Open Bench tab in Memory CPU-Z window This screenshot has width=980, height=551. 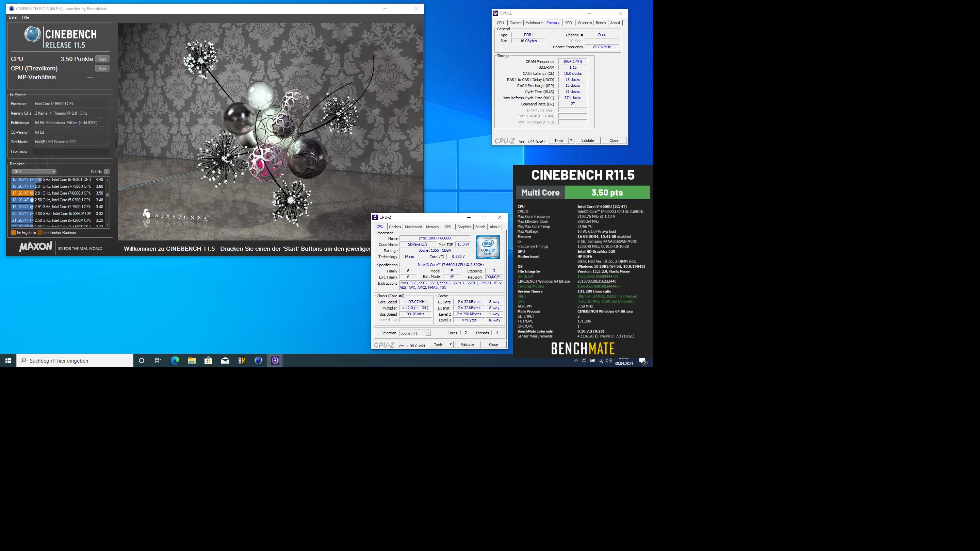tap(601, 23)
